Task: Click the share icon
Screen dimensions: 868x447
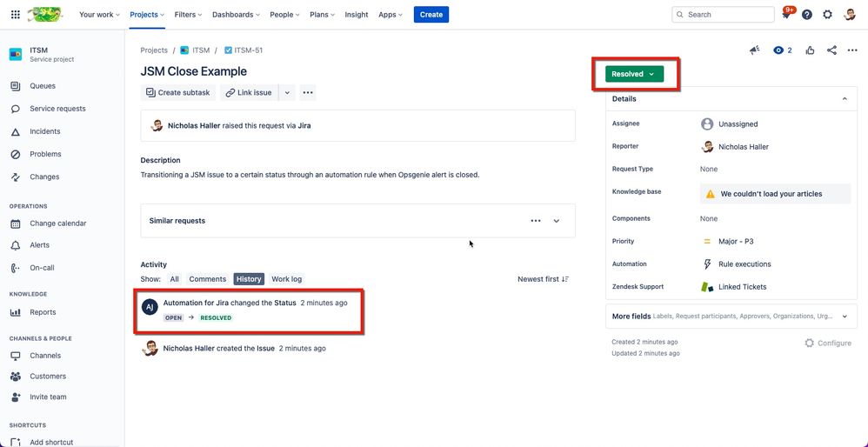Action: click(831, 50)
